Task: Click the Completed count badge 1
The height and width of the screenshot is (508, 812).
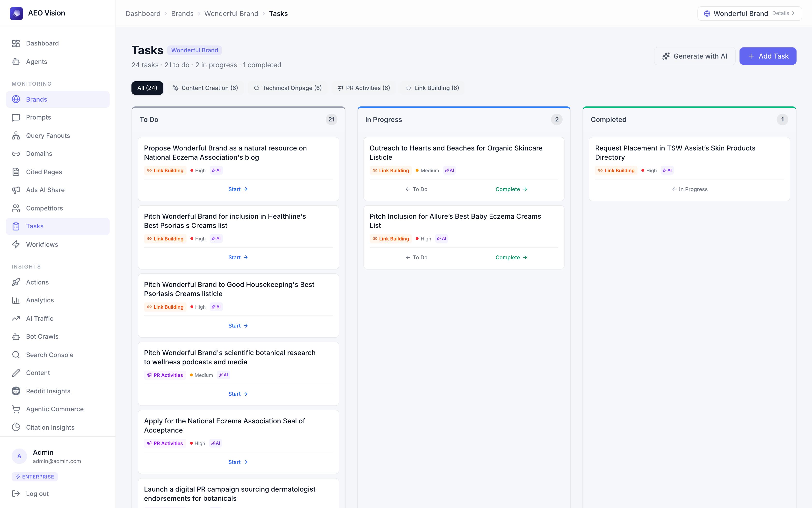Action: pyautogui.click(x=783, y=120)
